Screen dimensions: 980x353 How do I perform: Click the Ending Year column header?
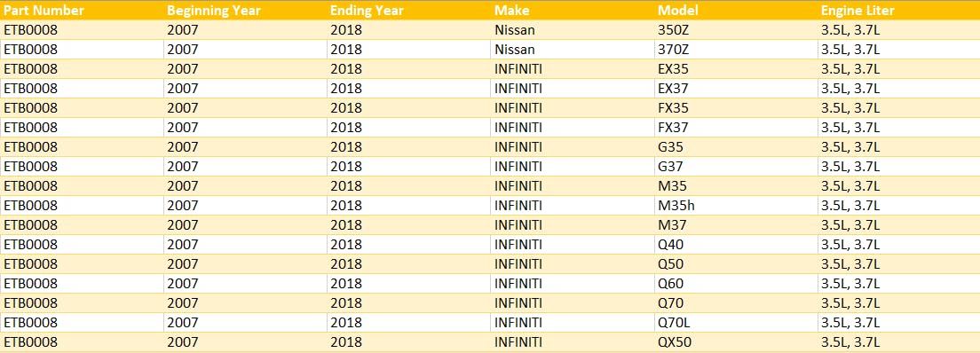point(408,11)
